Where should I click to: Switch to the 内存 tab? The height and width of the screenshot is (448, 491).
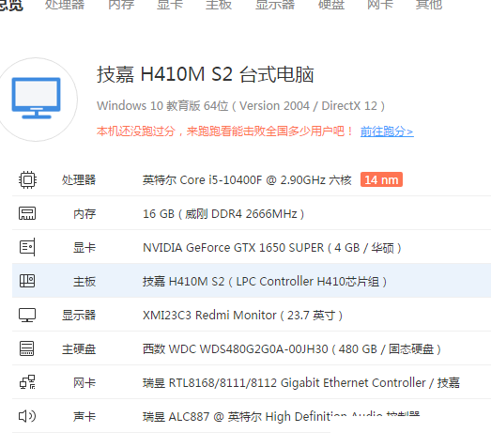tap(121, 5)
